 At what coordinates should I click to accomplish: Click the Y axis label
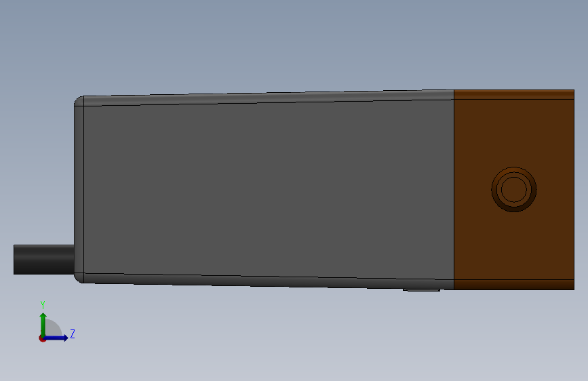[x=43, y=304]
